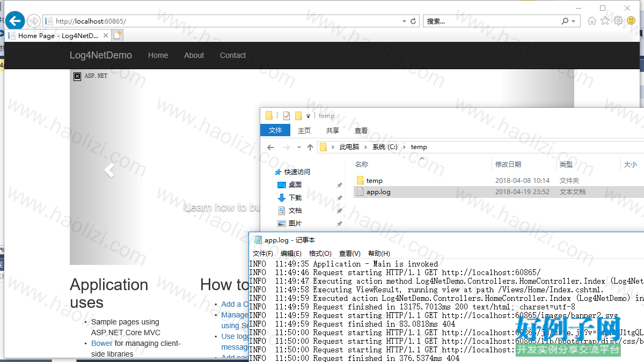The height and width of the screenshot is (362, 644).
Task: Expand the search provider dropdown arrow
Action: tap(573, 21)
